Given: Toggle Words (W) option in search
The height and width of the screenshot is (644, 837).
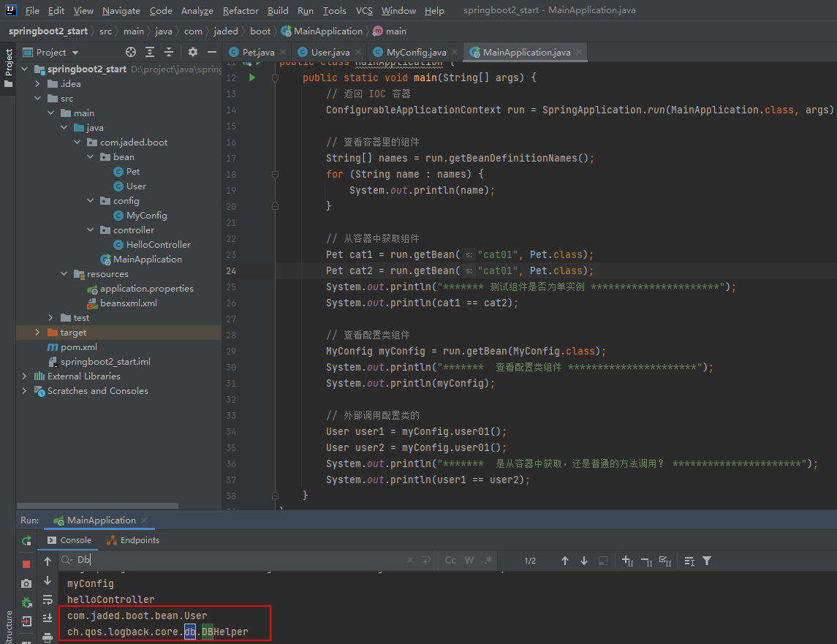Looking at the screenshot, I should pos(469,560).
